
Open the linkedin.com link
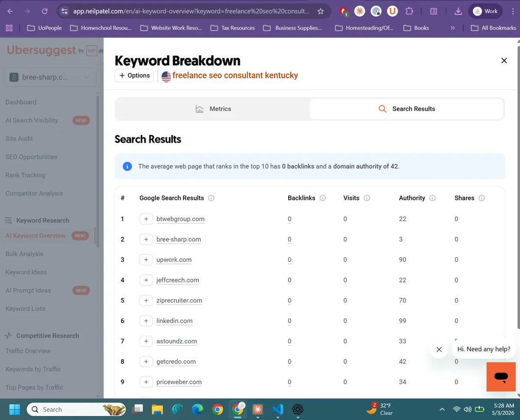tap(174, 321)
